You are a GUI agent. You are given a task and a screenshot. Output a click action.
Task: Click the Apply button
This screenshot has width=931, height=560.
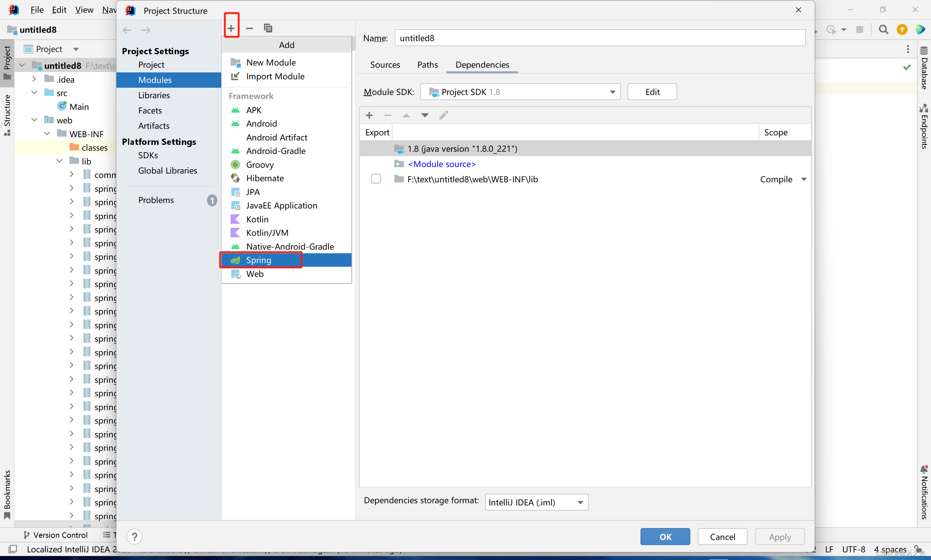pyautogui.click(x=780, y=537)
